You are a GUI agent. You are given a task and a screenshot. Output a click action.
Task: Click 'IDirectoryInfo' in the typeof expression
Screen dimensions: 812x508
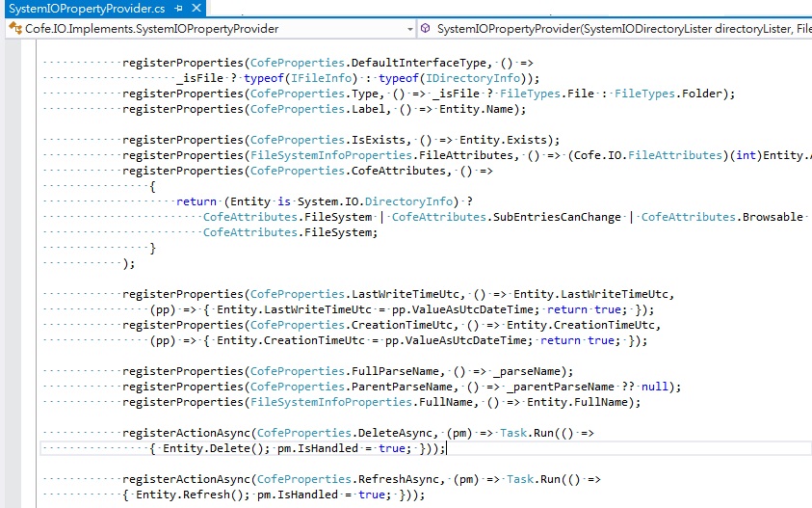click(x=473, y=78)
